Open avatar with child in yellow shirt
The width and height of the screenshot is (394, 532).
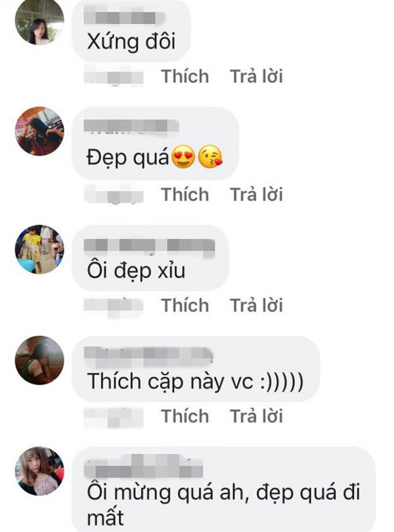[39, 249]
